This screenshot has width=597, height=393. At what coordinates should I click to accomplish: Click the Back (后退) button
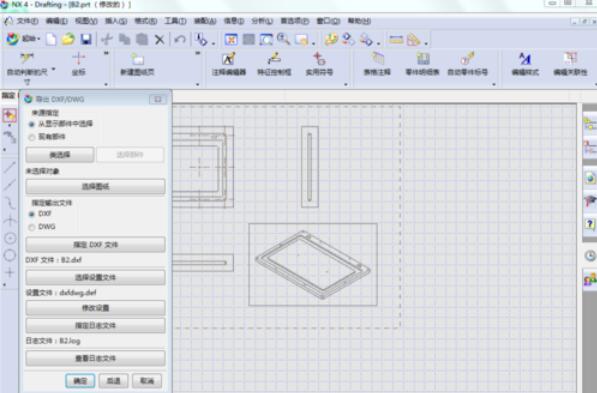click(113, 380)
